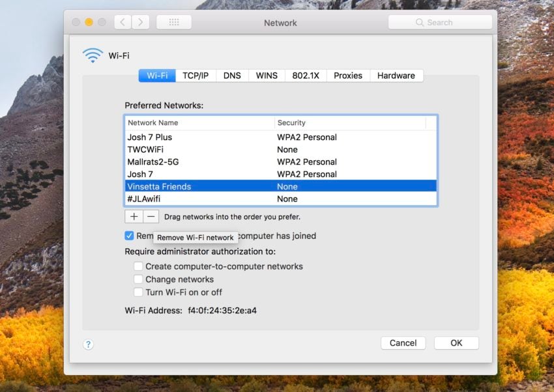554x392 pixels.
Task: Click the back arrow in toolbar
Action: point(123,22)
